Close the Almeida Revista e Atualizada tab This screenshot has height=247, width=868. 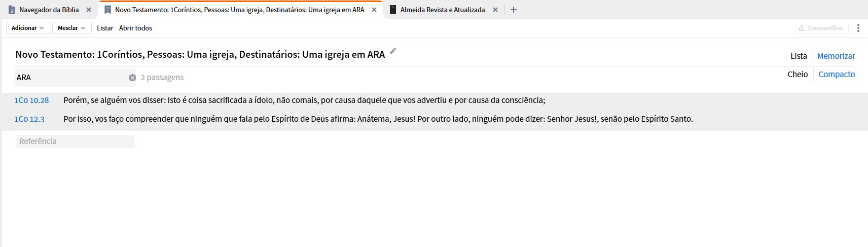coord(495,10)
